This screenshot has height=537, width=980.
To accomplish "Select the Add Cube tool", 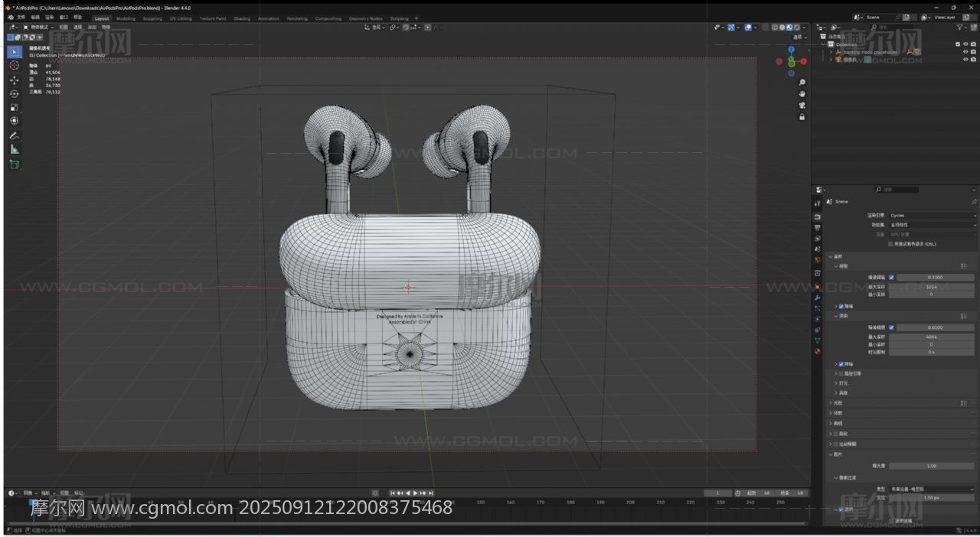I will [x=14, y=164].
